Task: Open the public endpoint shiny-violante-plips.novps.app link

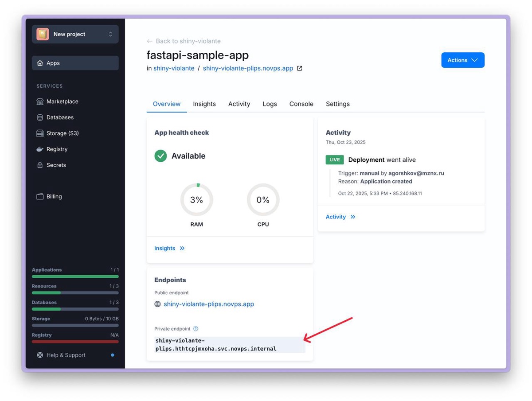Action: click(208, 304)
